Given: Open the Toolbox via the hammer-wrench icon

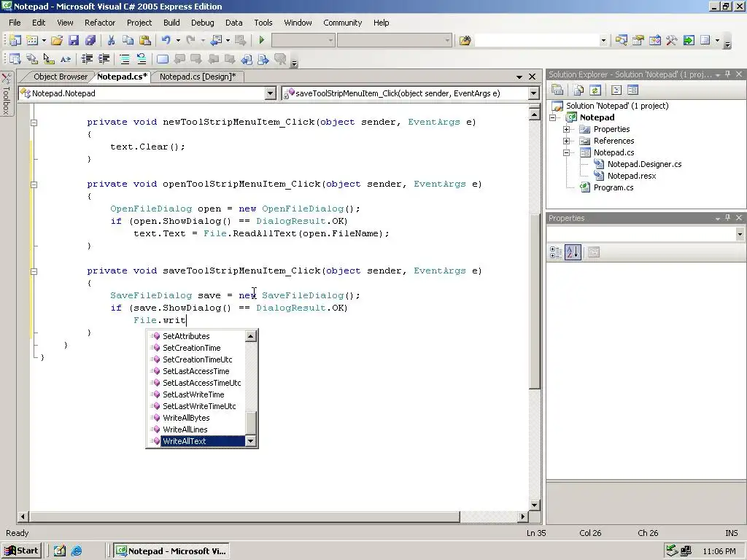Looking at the screenshot, I should pyautogui.click(x=672, y=41).
